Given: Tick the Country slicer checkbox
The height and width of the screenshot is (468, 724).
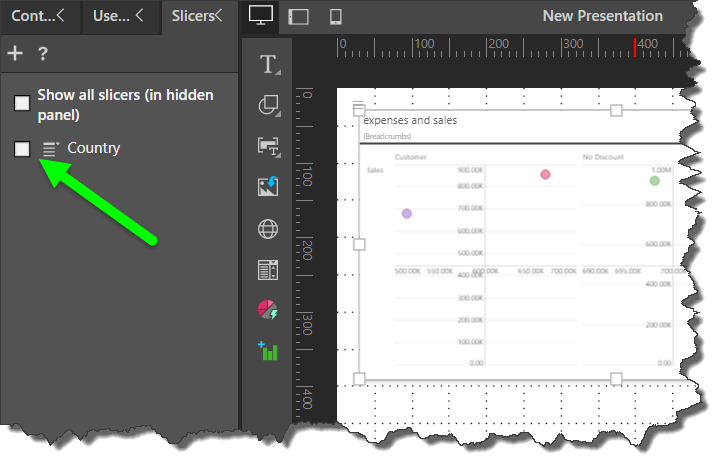Looking at the screenshot, I should point(22,149).
